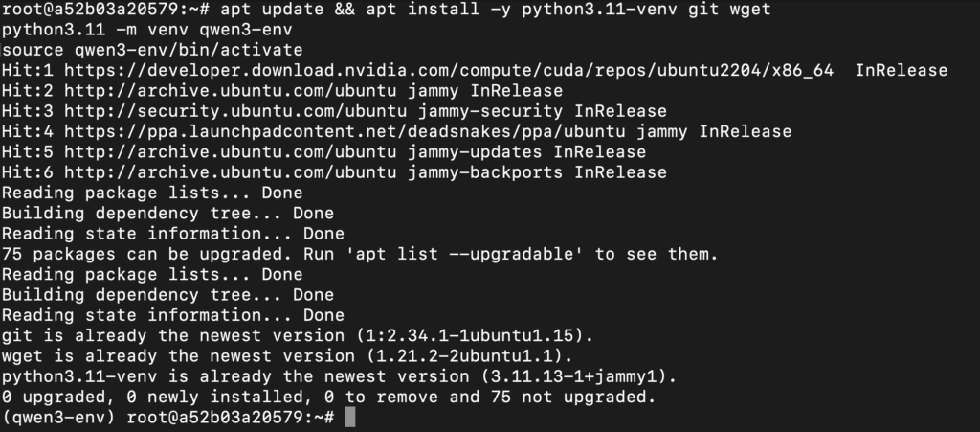Click the last 'Reading state information... Done' line

172,315
